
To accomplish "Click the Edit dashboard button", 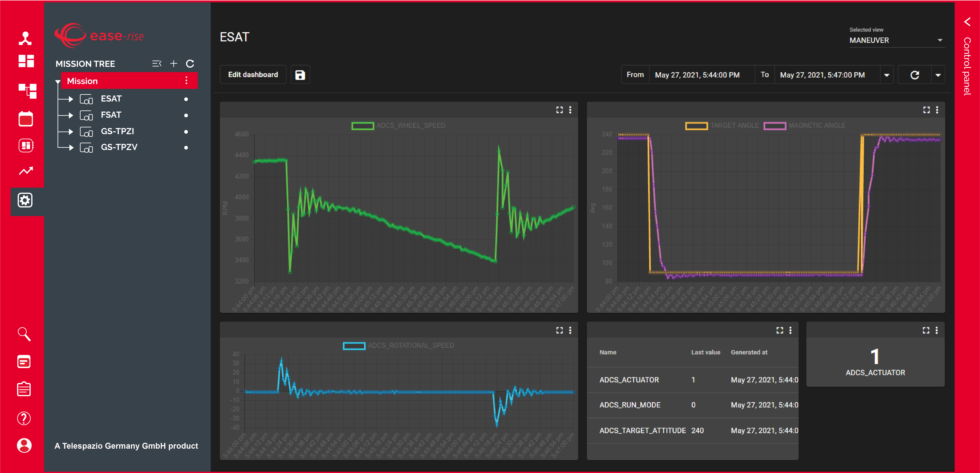I will (253, 75).
